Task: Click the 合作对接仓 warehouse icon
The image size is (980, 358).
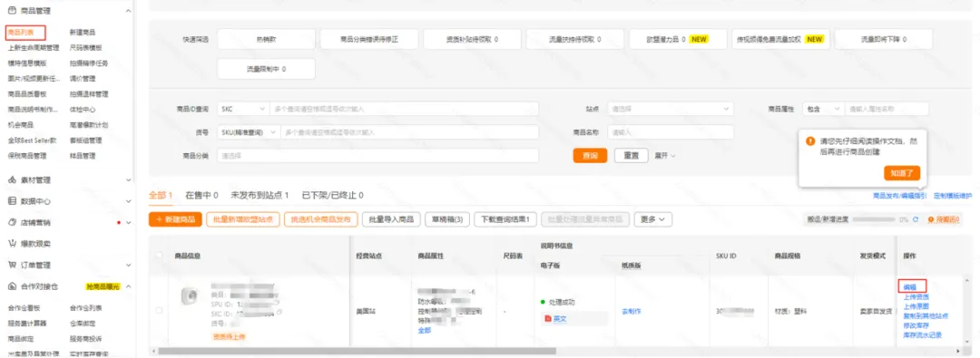Action: (11, 286)
